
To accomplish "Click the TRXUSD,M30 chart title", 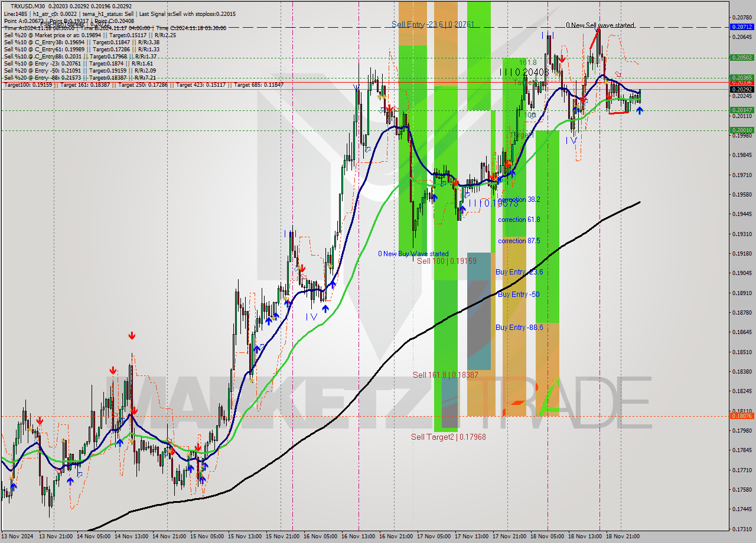I will pyautogui.click(x=27, y=6).
